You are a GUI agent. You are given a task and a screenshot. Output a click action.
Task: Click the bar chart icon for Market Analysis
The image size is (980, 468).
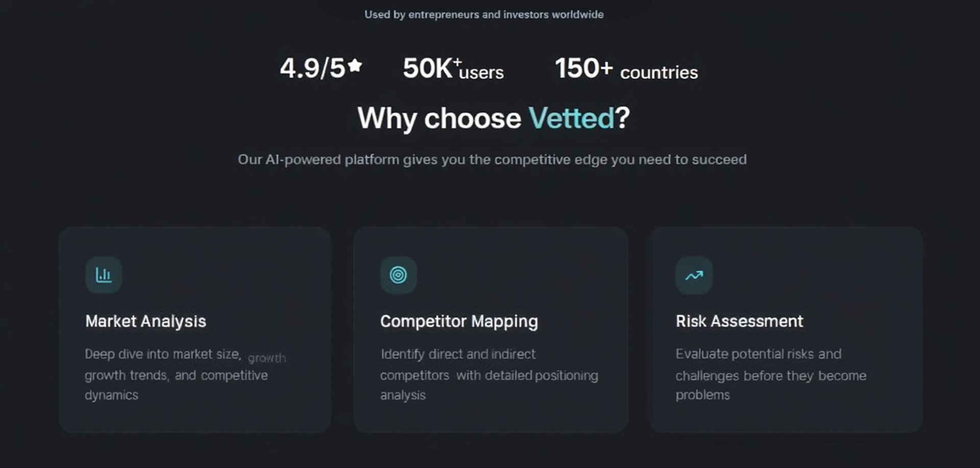pyautogui.click(x=104, y=275)
